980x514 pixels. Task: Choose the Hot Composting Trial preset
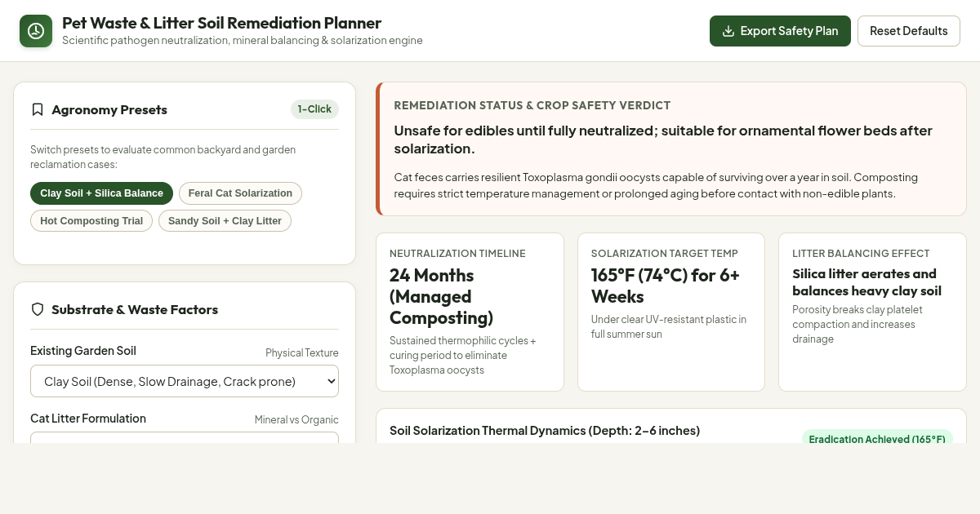[91, 221]
